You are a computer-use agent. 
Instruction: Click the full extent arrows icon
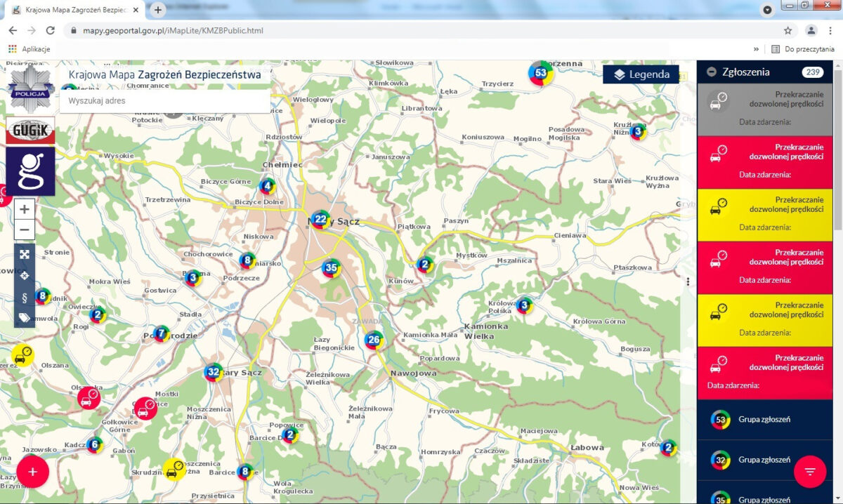tap(25, 255)
